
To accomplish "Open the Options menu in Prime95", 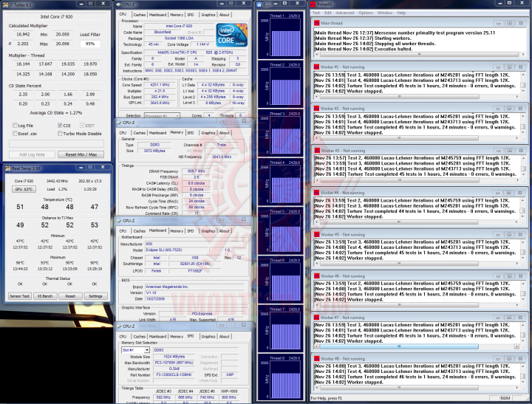I will coord(366,13).
